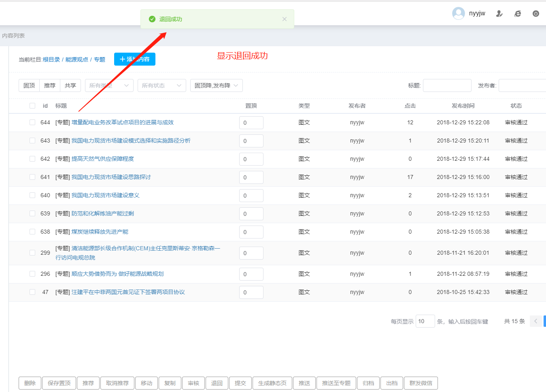Toggle the select-all checkbox in table header

tap(32, 106)
